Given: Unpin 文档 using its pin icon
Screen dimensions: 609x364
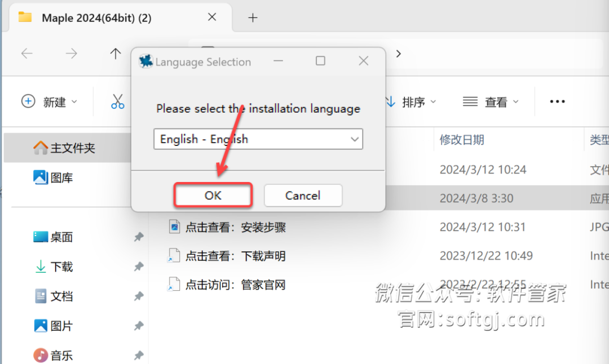Looking at the screenshot, I should 139,296.
